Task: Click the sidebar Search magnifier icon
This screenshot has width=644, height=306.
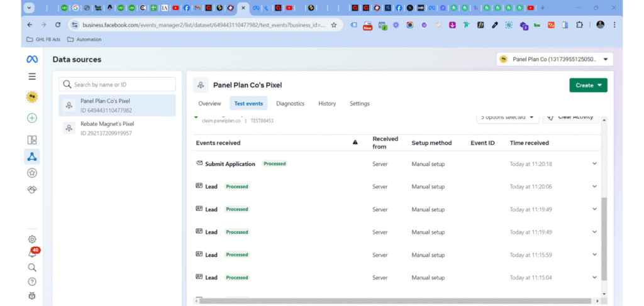Action: coord(32,268)
